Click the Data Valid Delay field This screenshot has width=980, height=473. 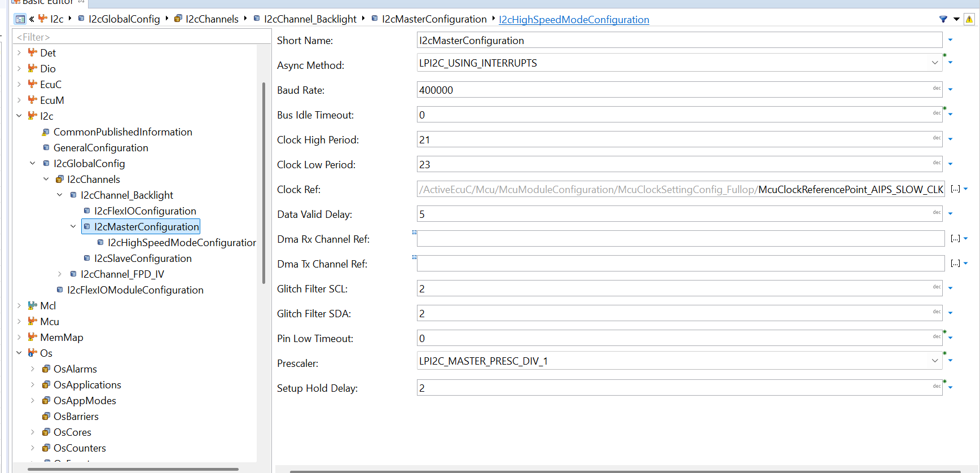tap(680, 214)
